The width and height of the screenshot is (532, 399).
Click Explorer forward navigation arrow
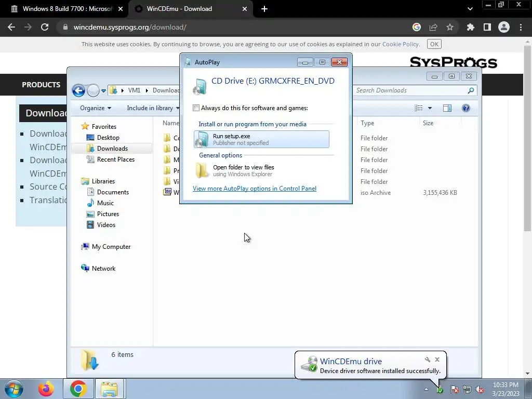[93, 90]
